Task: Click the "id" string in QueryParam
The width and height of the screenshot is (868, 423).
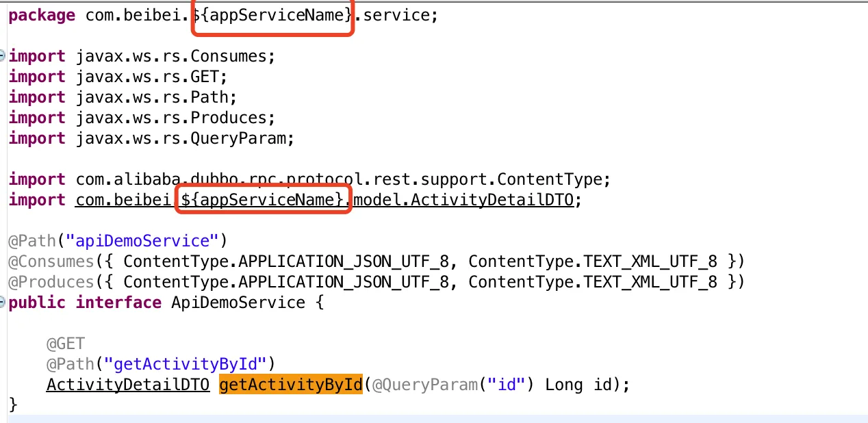Action: pyautogui.click(x=507, y=385)
